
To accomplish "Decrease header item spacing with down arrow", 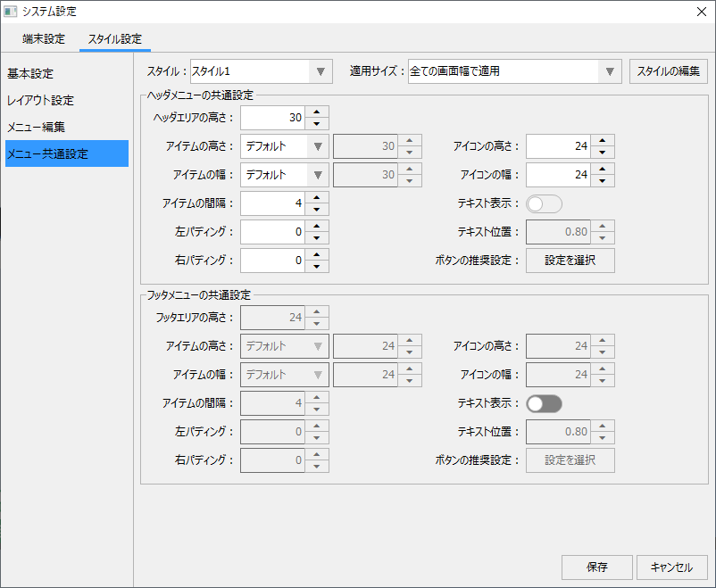I will [x=317, y=210].
